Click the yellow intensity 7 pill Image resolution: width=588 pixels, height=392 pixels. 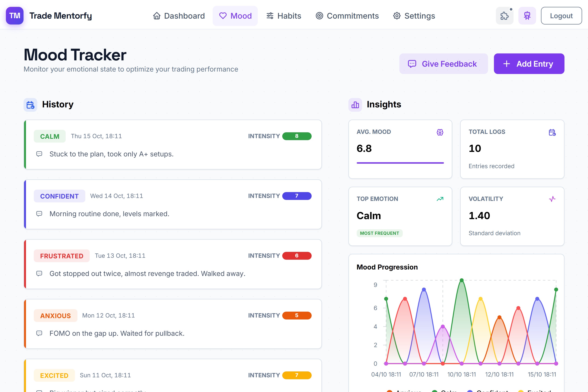click(x=297, y=375)
